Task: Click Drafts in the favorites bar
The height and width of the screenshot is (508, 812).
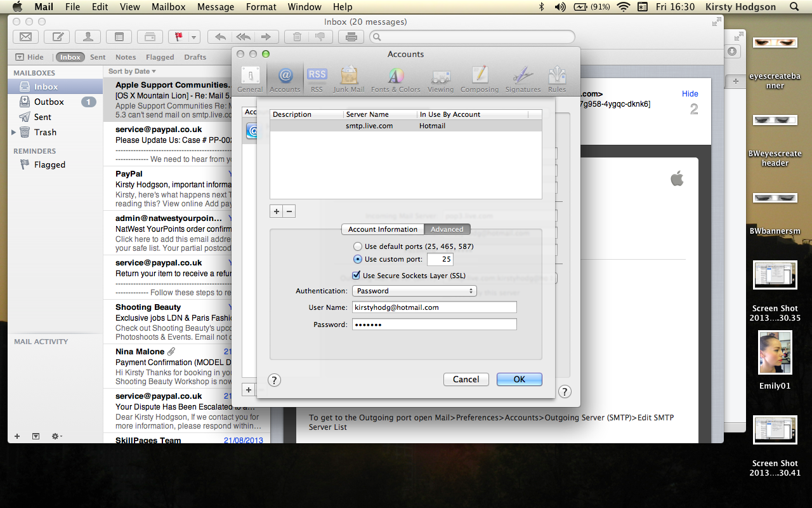Action: [195, 57]
